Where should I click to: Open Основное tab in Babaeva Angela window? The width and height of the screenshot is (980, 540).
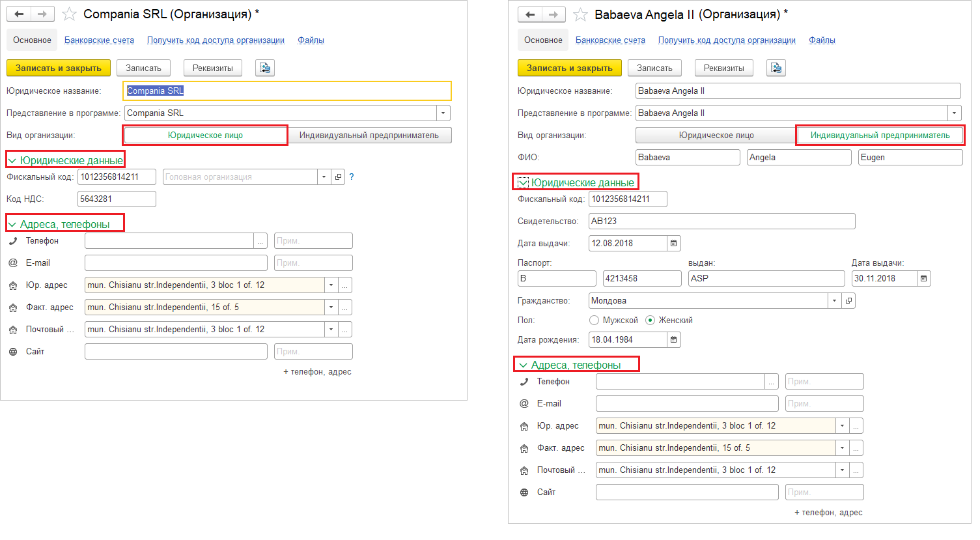pyautogui.click(x=543, y=40)
